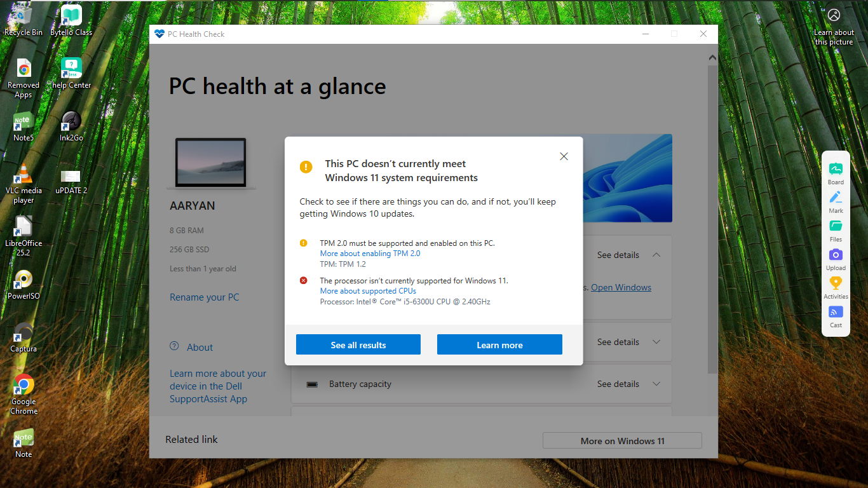Click the 'Less than 1 year old' text
The width and height of the screenshot is (868, 488).
203,269
